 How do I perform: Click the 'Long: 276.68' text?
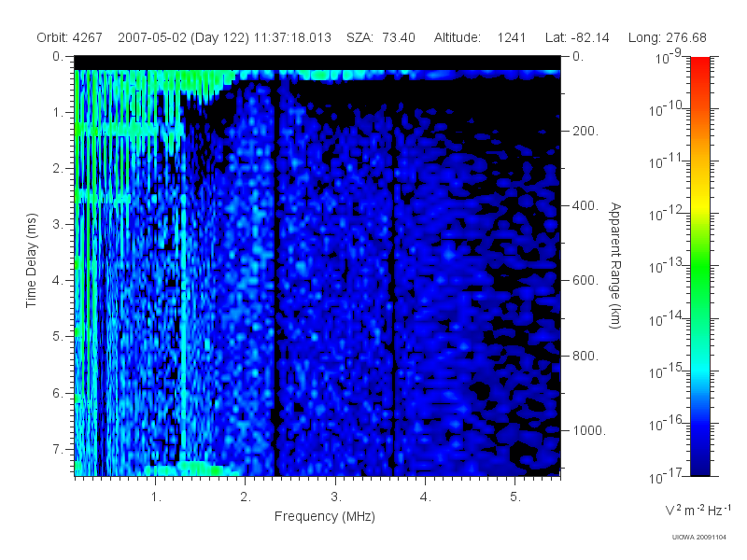coord(667,37)
